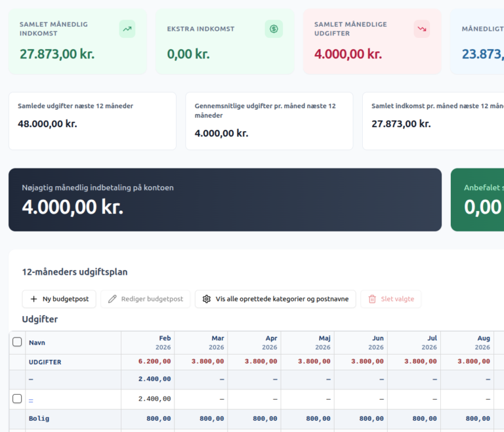Click the plus icon in Ny budgetpost
Screen dimensions: 504x432
pyautogui.click(x=33, y=299)
